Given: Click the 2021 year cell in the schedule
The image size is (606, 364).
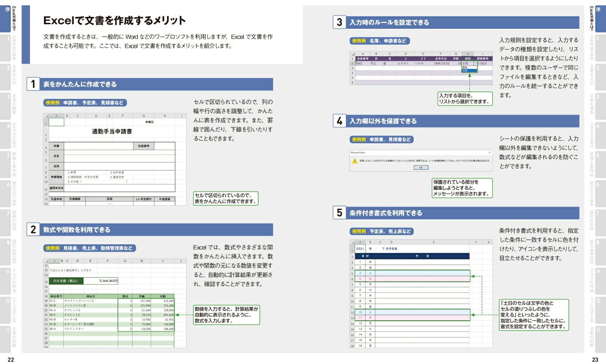Looking at the screenshot, I should pos(360,249).
